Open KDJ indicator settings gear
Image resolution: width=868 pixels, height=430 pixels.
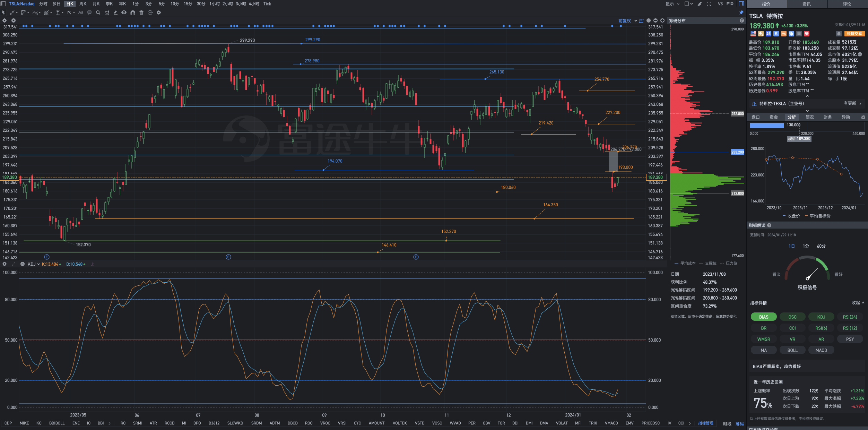coord(5,264)
